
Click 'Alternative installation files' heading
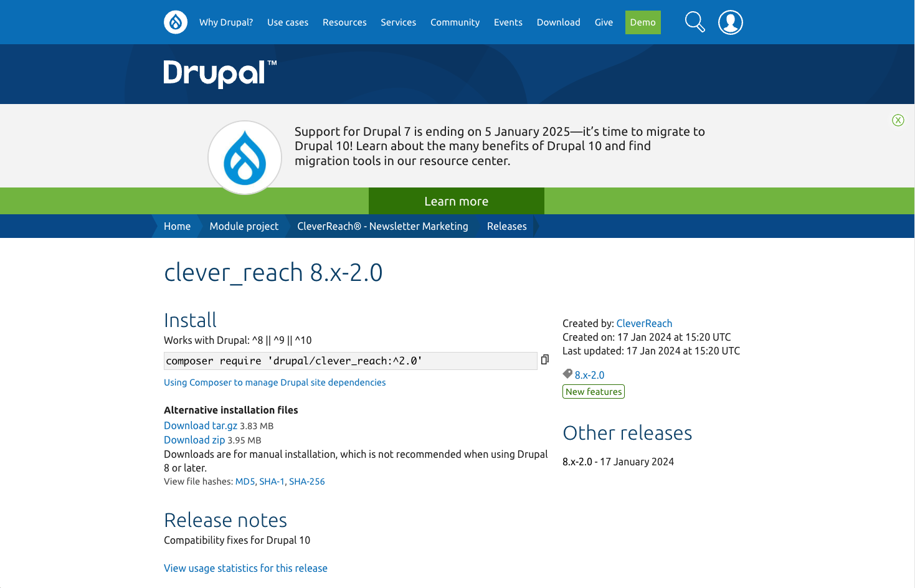coord(231,410)
